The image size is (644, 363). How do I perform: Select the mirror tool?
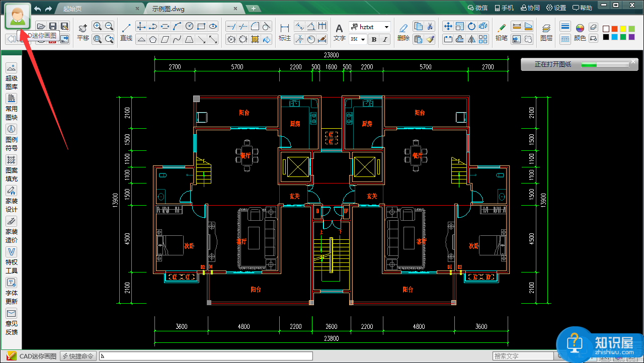pyautogui.click(x=471, y=39)
